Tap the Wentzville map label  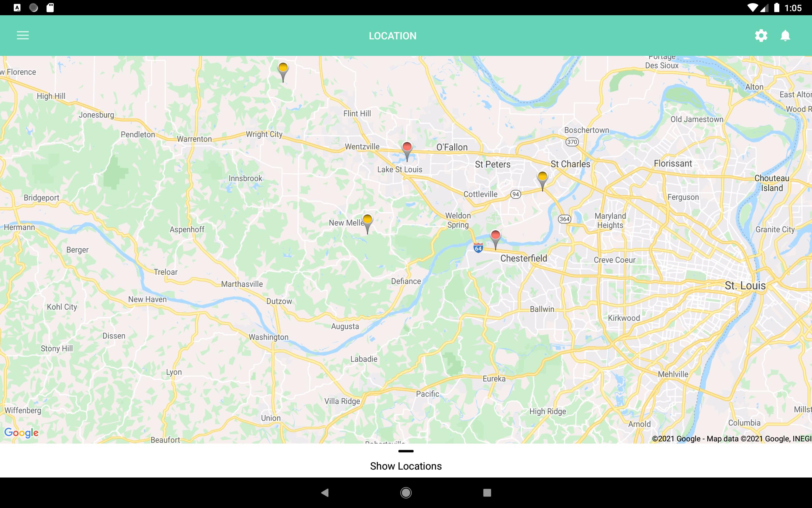[362, 146]
